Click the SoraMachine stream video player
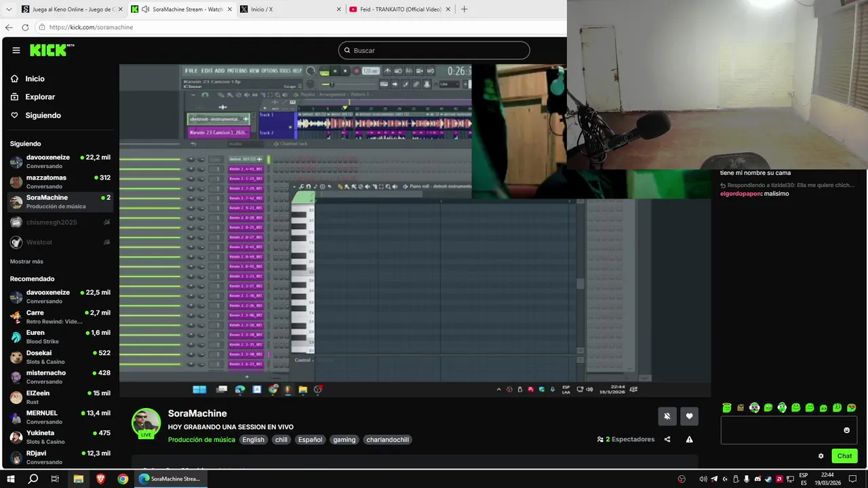Image resolution: width=868 pixels, height=488 pixels. coord(415,230)
